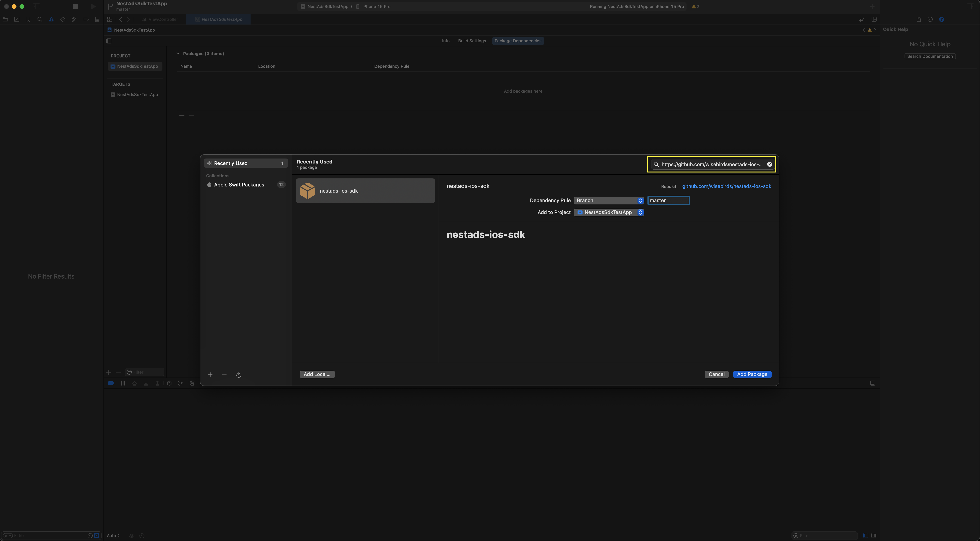The image size is (980, 541).
Task: Toggle the navigator sidebar visibility
Action: pos(37,7)
